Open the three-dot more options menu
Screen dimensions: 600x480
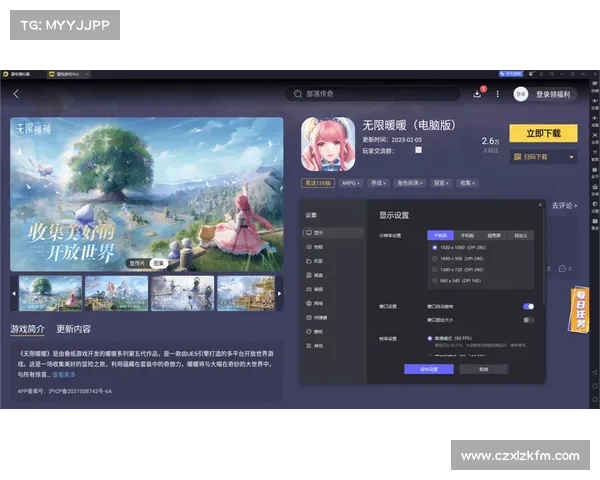(x=497, y=94)
